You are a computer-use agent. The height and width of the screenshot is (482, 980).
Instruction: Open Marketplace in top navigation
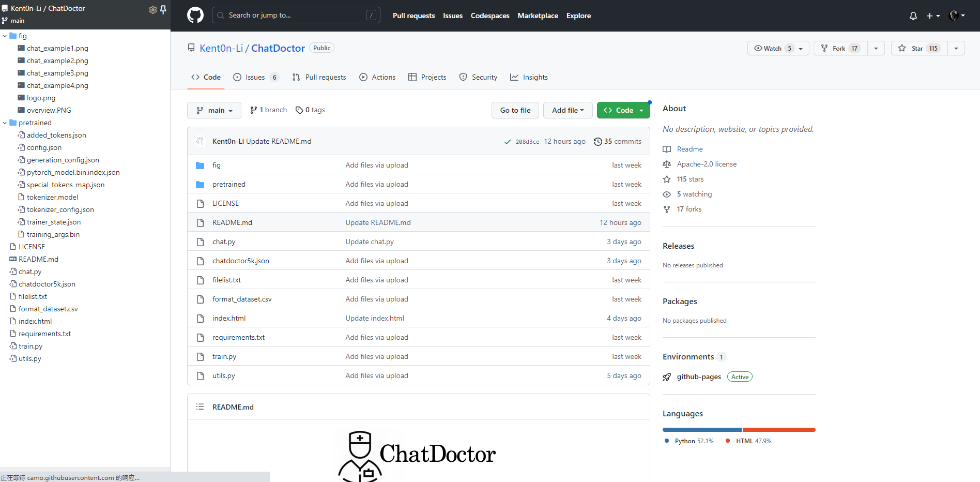click(x=538, y=16)
